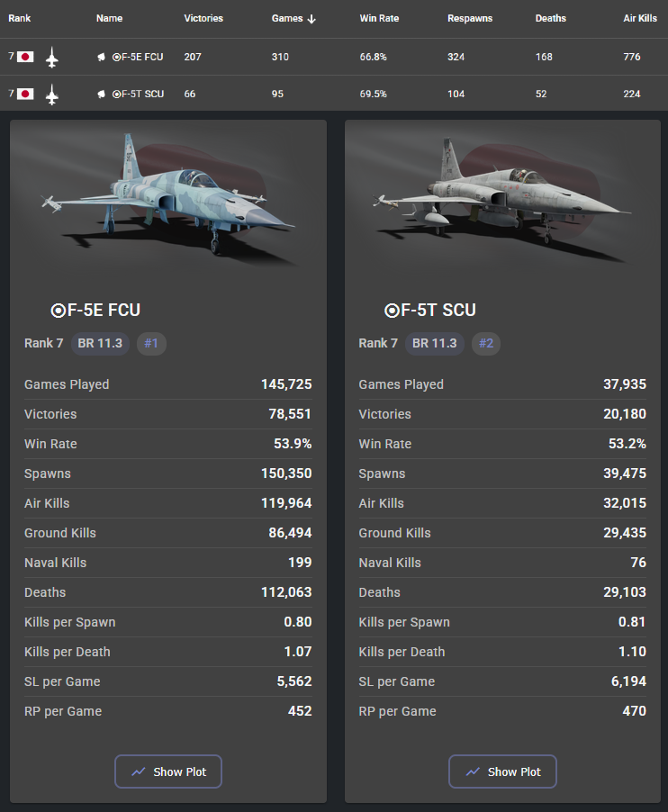Screen dimensions: 668x812
Task: Sort the table by Victories column
Action: [x=203, y=18]
